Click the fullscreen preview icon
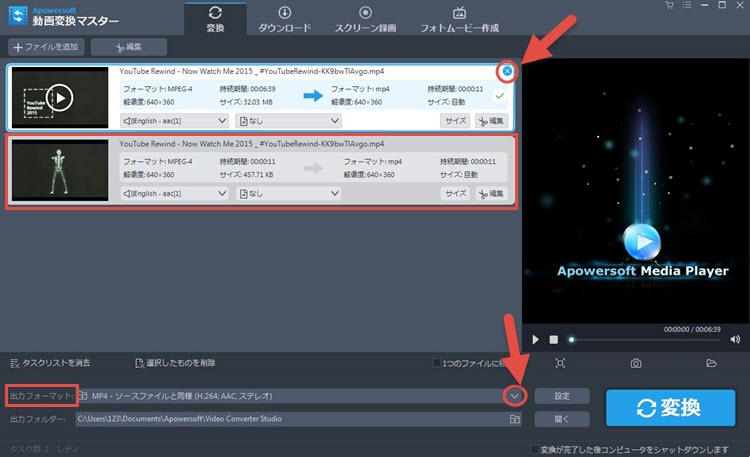 560,363
